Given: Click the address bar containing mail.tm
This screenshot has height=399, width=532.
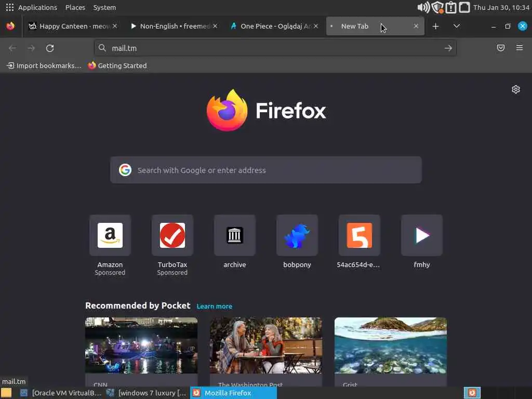Looking at the screenshot, I should (x=275, y=48).
